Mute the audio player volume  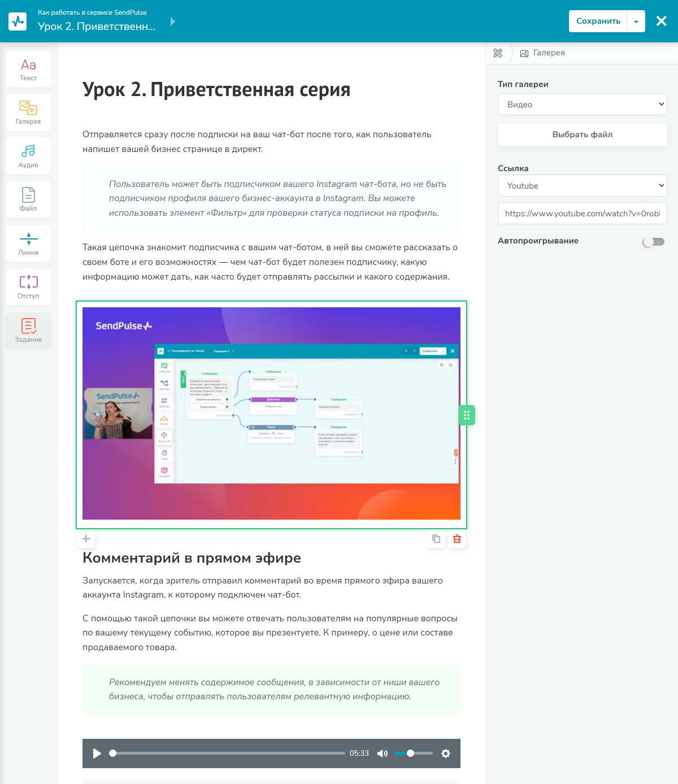(x=383, y=753)
